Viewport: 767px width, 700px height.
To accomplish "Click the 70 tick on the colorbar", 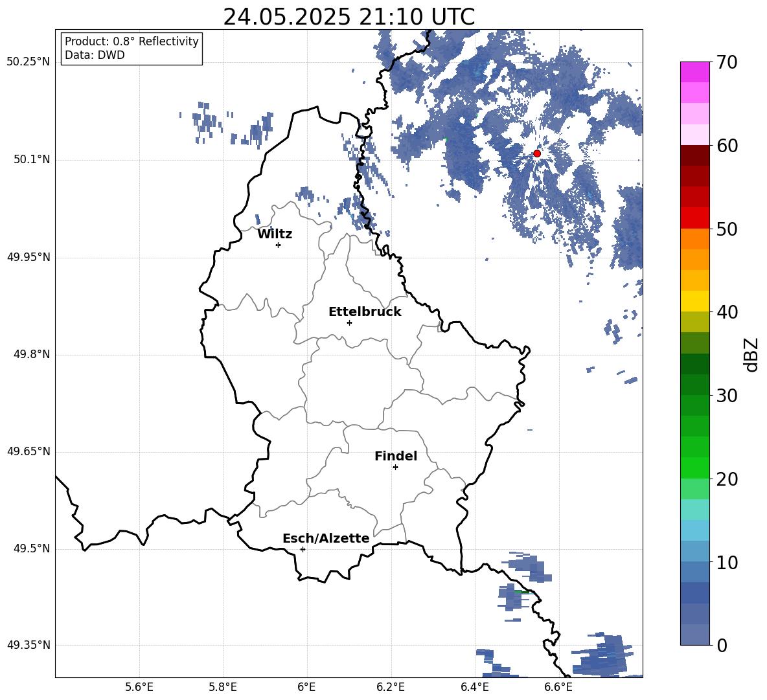I will [x=727, y=62].
